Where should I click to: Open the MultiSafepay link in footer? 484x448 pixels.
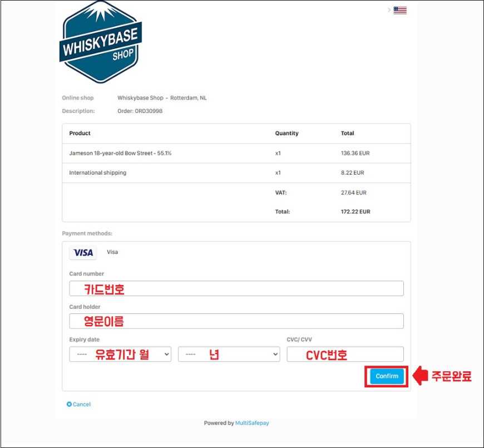(x=252, y=423)
